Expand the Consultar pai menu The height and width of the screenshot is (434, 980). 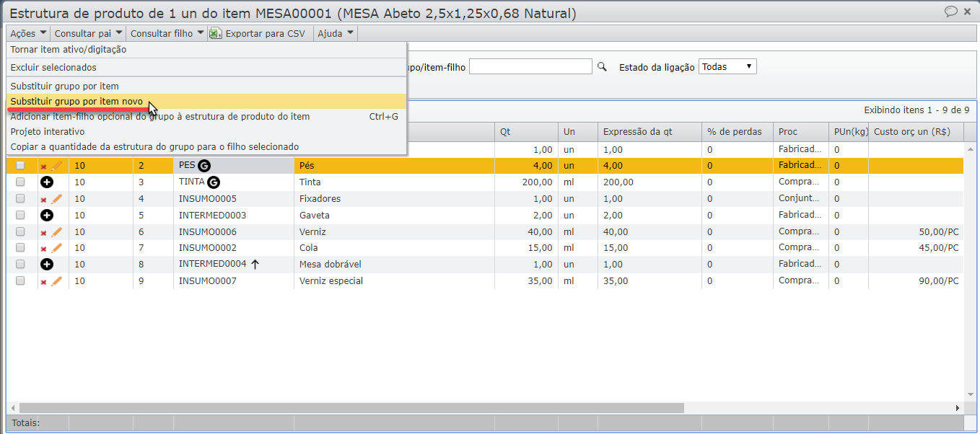88,33
